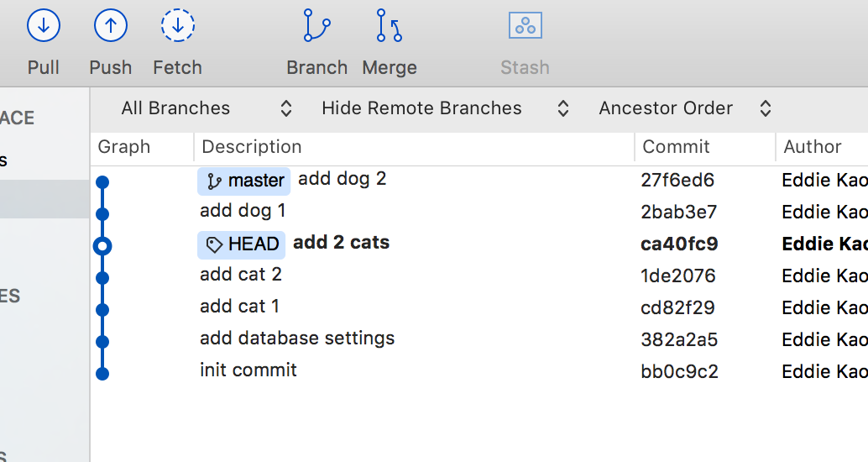The width and height of the screenshot is (868, 462).
Task: Click commit hash cd82f29
Action: 677,307
